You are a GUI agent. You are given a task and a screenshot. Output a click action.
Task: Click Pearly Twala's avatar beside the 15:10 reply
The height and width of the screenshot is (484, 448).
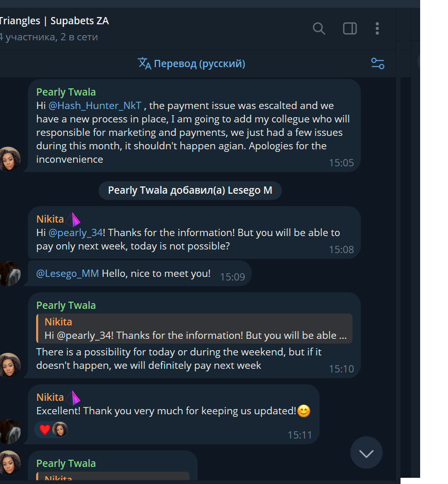pos(9,365)
